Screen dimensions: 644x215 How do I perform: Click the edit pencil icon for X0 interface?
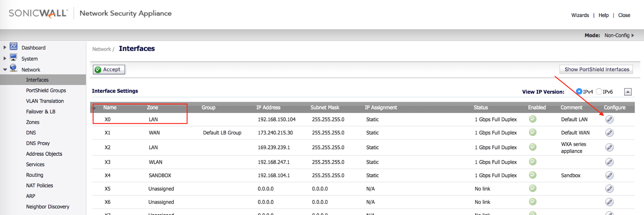coord(609,119)
